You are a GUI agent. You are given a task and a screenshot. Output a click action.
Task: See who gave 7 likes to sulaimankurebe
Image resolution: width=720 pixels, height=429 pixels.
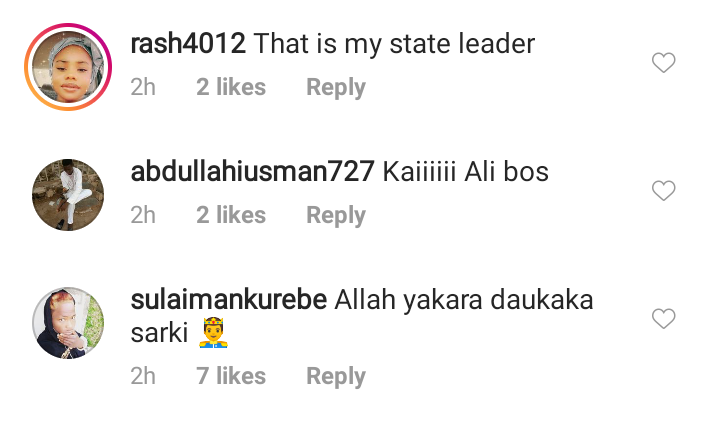(231, 376)
